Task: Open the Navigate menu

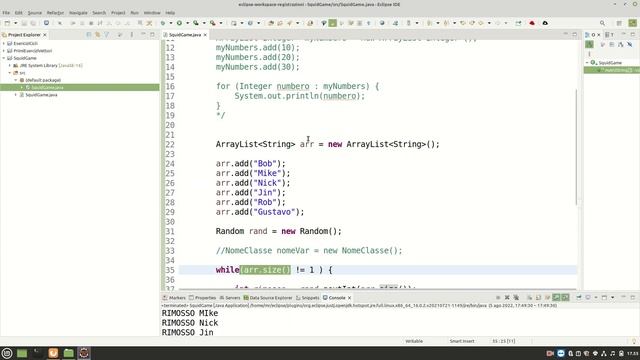Action: click(x=78, y=13)
